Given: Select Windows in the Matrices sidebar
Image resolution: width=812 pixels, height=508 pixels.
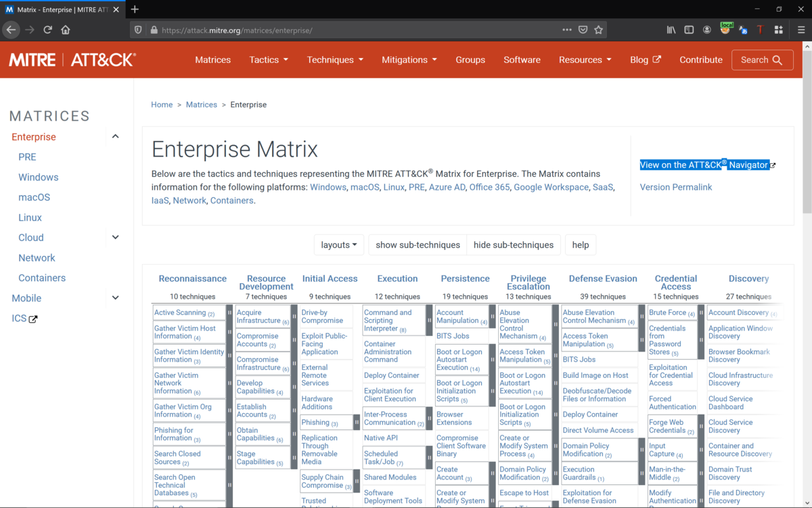Looking at the screenshot, I should pos(39,177).
